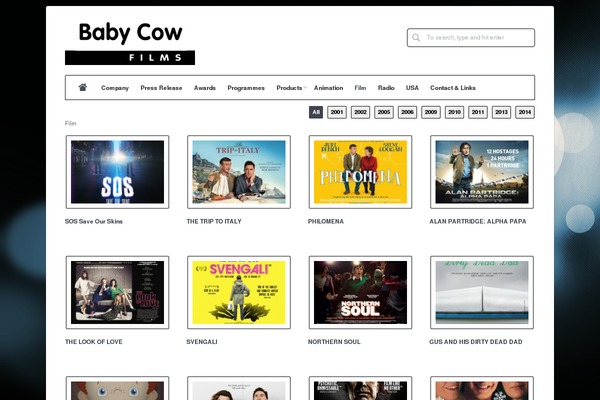The width and height of the screenshot is (600, 400).
Task: Open Contact & Links page
Action: [x=453, y=88]
